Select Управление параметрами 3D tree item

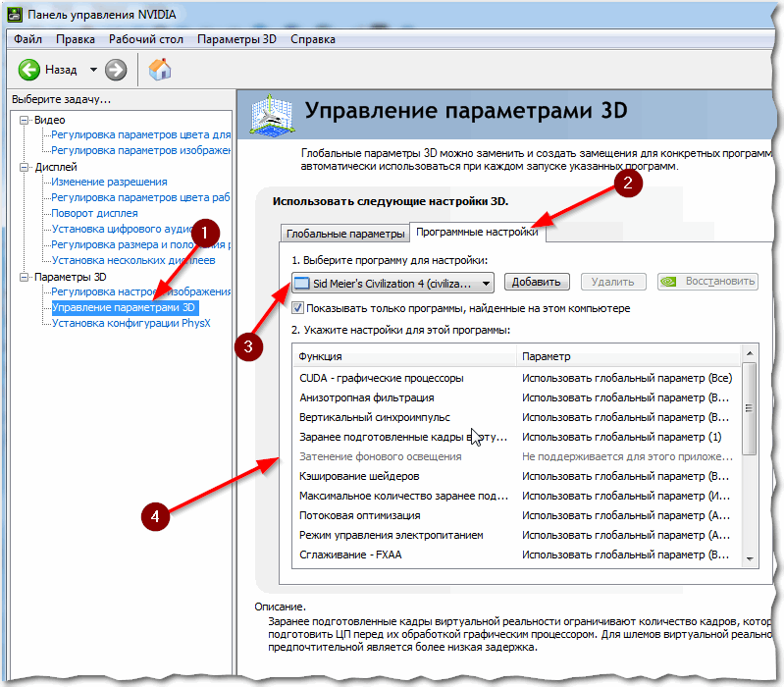[x=124, y=307]
